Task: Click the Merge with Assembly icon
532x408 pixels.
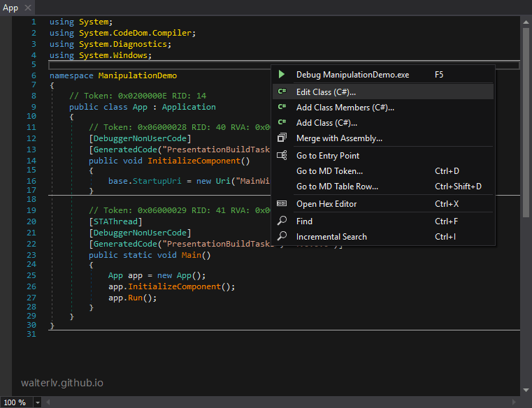Action: coord(282,138)
